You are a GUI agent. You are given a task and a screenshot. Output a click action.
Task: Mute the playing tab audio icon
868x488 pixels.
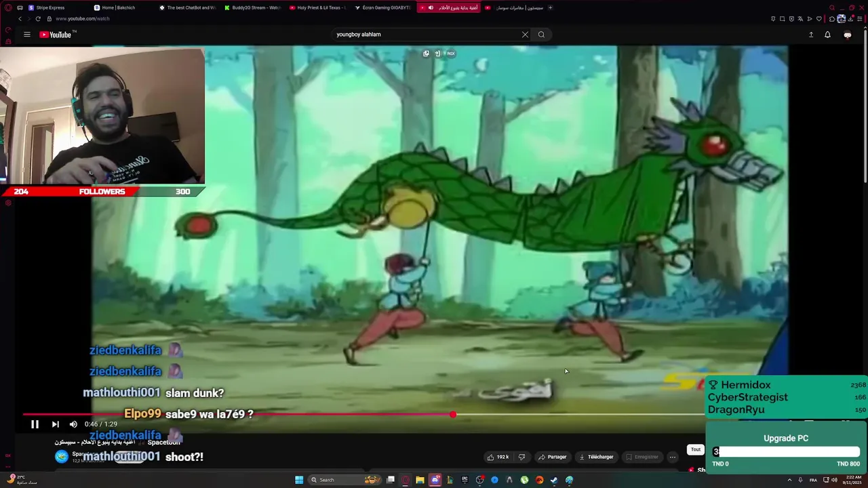pos(431,7)
